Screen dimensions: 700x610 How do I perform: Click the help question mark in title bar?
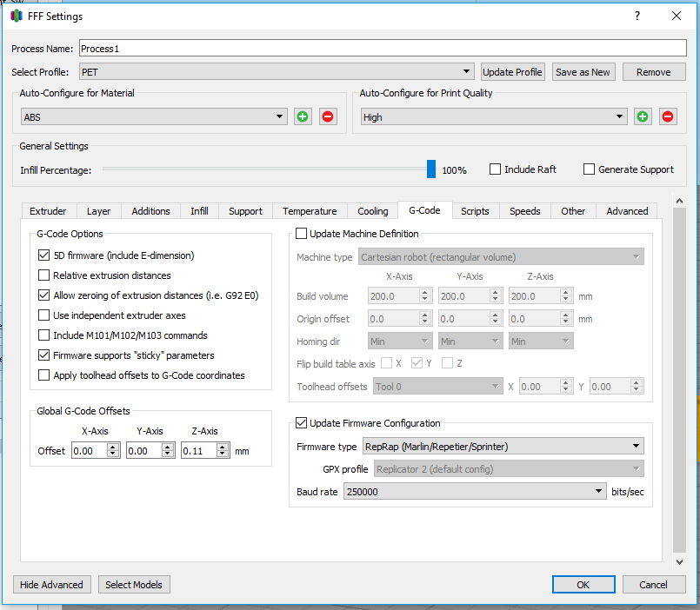click(x=637, y=16)
